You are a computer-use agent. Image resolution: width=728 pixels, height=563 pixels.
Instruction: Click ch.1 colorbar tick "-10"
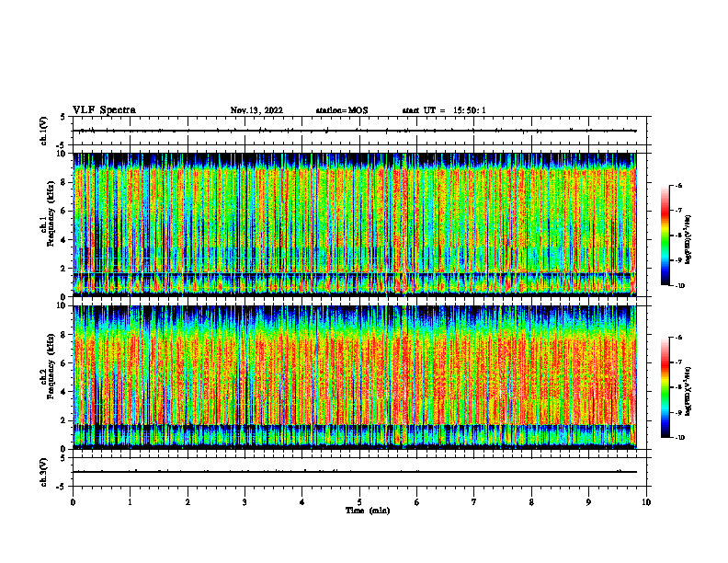[679, 286]
